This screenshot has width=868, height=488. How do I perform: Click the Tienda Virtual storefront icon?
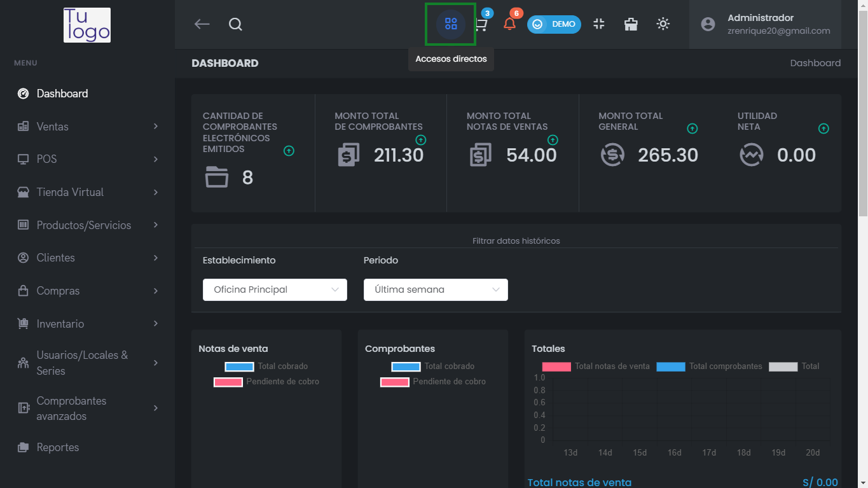pos(22,192)
